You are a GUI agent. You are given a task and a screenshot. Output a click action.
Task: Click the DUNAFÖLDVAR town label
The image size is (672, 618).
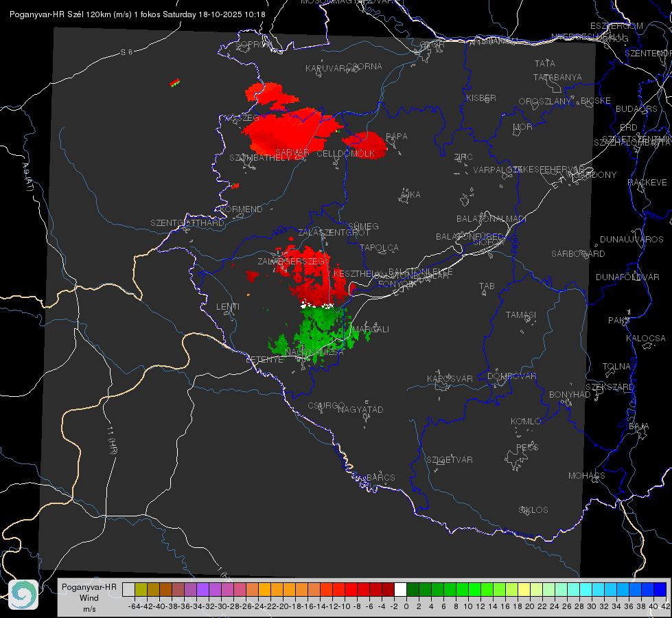click(x=627, y=277)
